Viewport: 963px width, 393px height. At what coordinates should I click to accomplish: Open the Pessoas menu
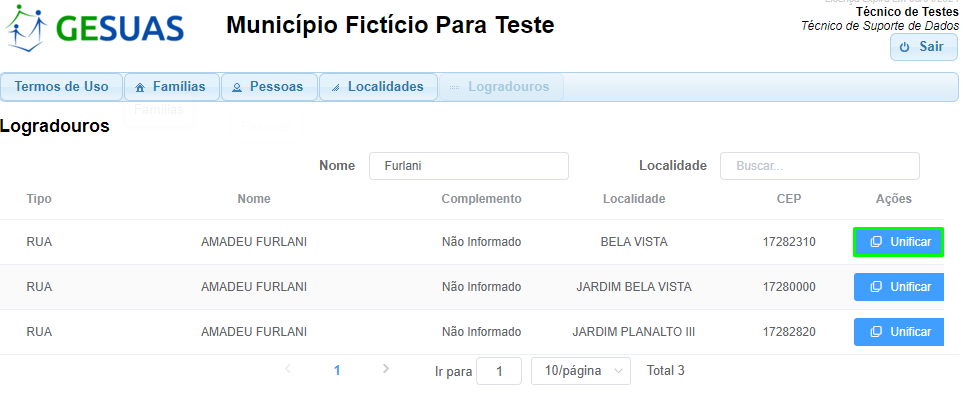pyautogui.click(x=269, y=87)
